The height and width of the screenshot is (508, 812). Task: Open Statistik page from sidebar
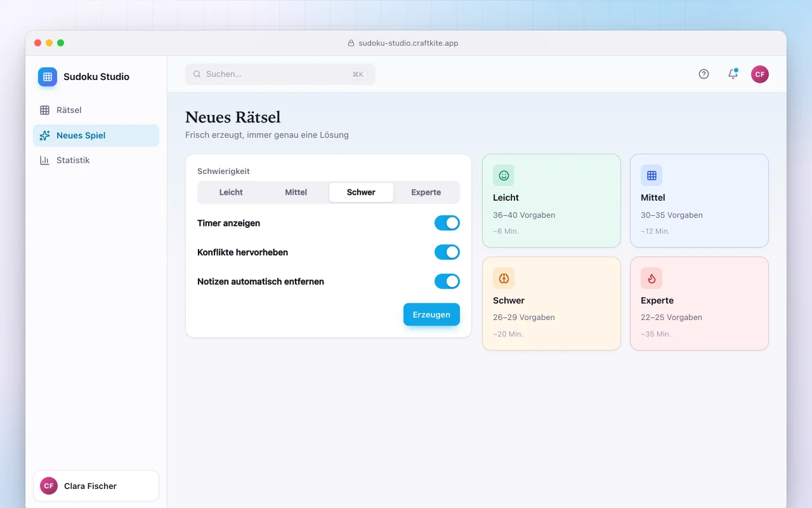coord(96,160)
